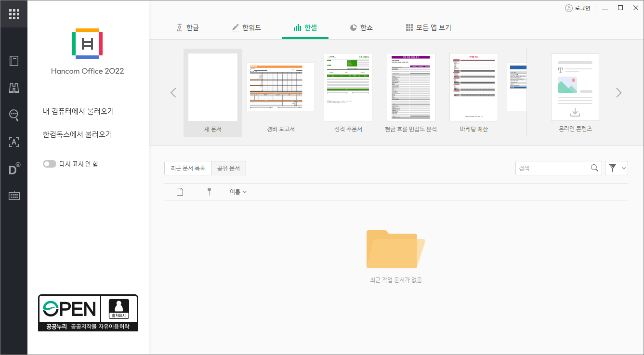Viewport: 644px width, 355px height.
Task: Open the keyboard sidebar icon
Action: [x=14, y=196]
